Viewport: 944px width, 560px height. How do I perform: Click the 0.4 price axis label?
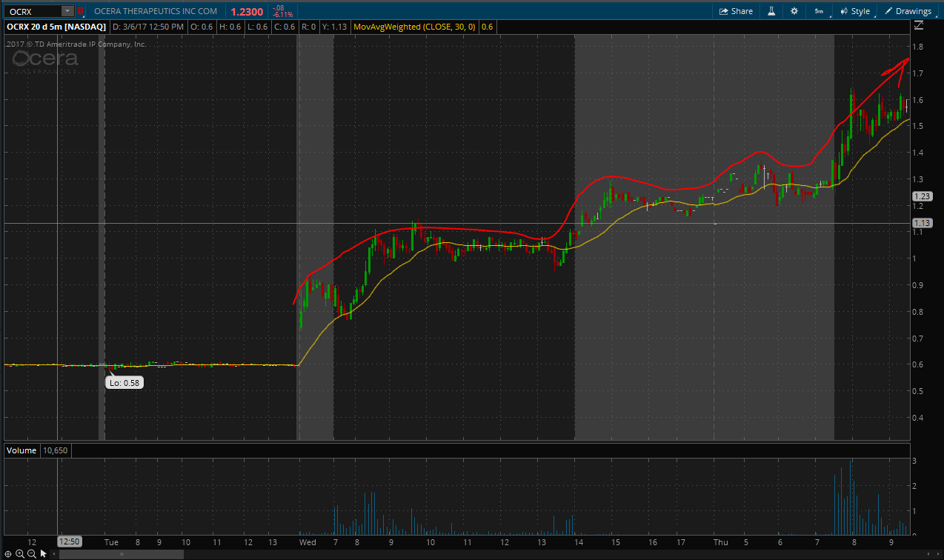click(x=917, y=418)
